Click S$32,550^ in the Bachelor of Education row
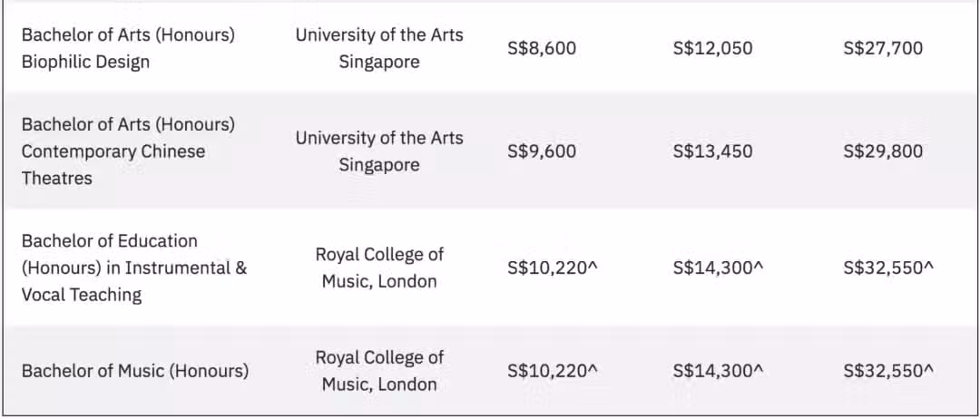 [888, 268]
